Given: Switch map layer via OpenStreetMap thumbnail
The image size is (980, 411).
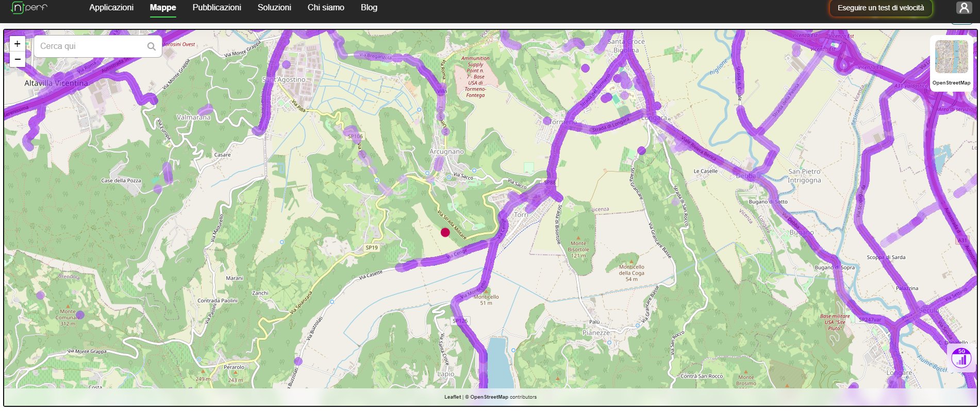Looking at the screenshot, I should 951,57.
